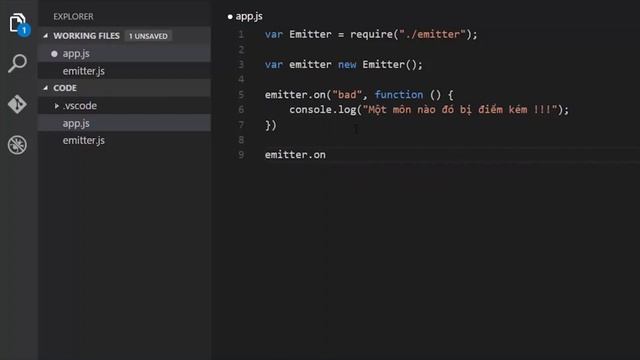Image resolution: width=640 pixels, height=360 pixels.
Task: Click the Vietnamese string on line 6
Action: tap(460, 109)
